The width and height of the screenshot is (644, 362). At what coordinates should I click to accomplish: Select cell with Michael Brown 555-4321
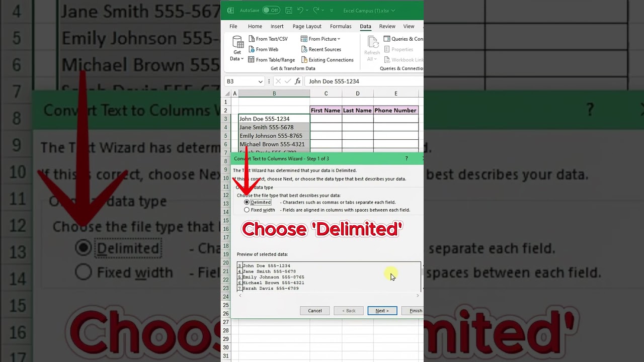click(x=274, y=144)
